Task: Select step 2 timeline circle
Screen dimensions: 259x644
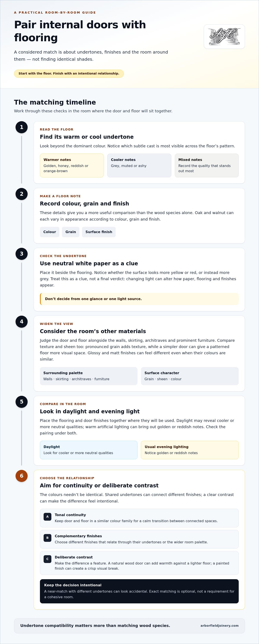Action: click(x=22, y=194)
